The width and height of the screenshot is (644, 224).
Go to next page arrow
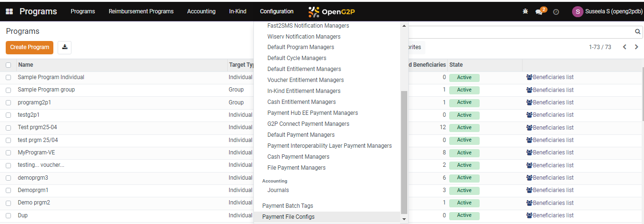coord(636,47)
